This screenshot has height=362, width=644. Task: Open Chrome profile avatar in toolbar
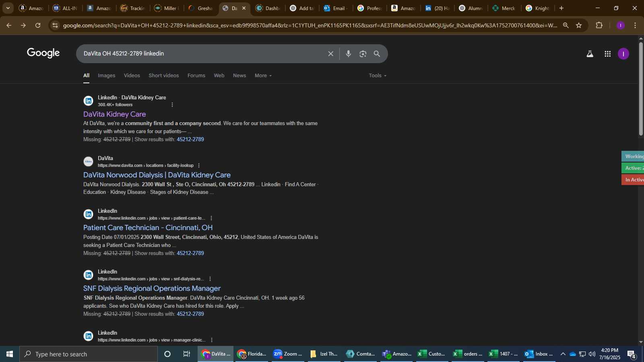click(621, 25)
